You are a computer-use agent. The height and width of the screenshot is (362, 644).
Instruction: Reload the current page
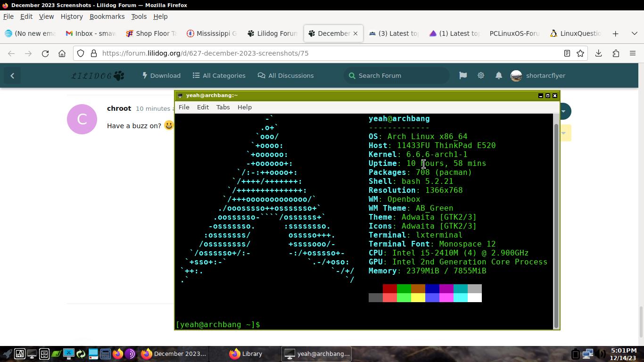point(45,53)
